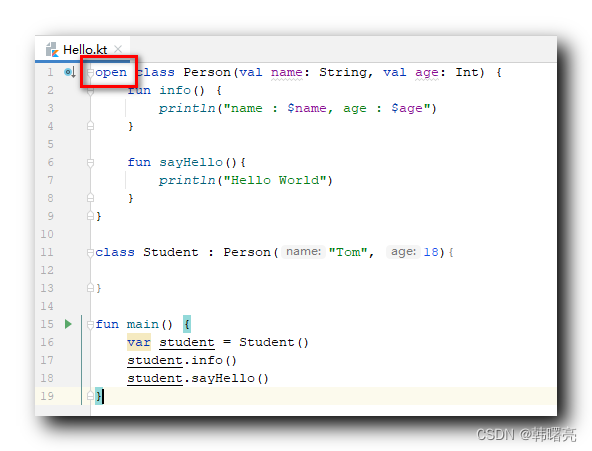Click line number 10 in the gutter

(47, 234)
